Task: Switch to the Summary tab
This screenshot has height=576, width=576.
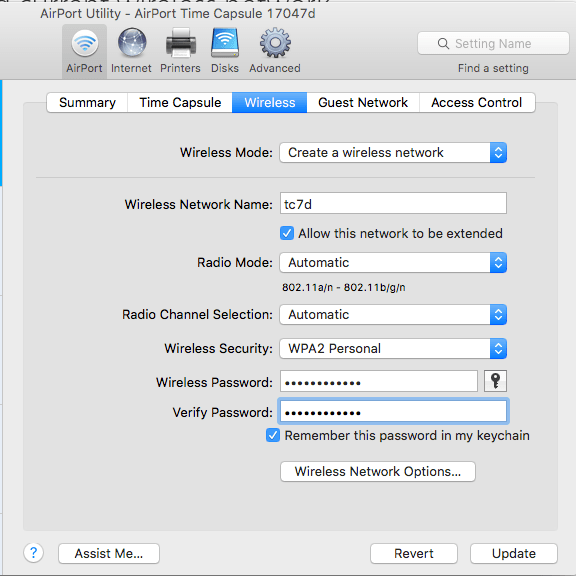Action: tap(87, 102)
